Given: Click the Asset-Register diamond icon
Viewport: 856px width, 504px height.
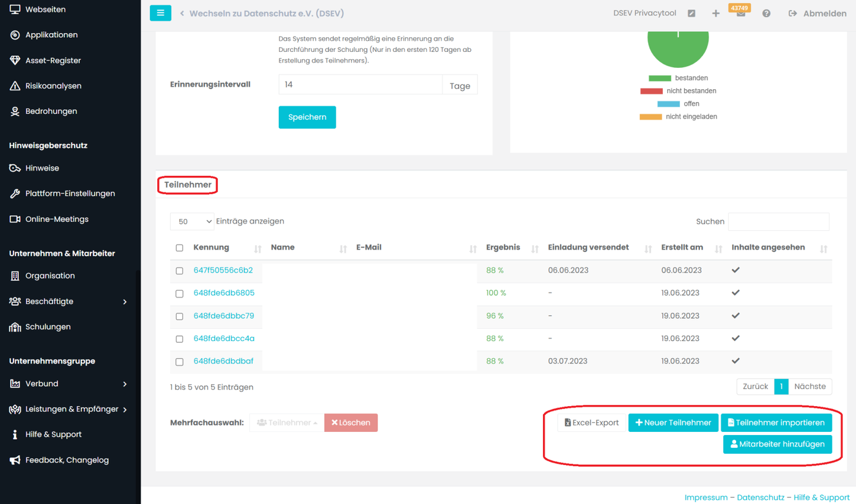Looking at the screenshot, I should [x=15, y=60].
